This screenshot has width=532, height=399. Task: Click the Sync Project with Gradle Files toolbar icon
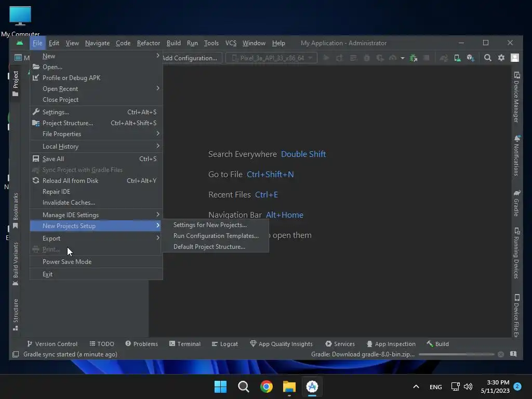point(444,58)
